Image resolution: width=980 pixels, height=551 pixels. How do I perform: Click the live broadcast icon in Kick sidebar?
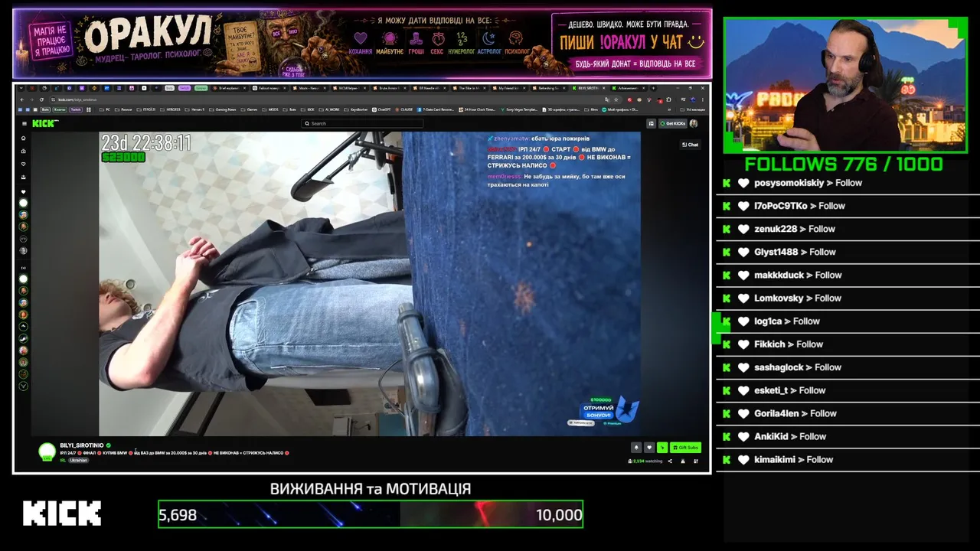pyautogui.click(x=23, y=267)
